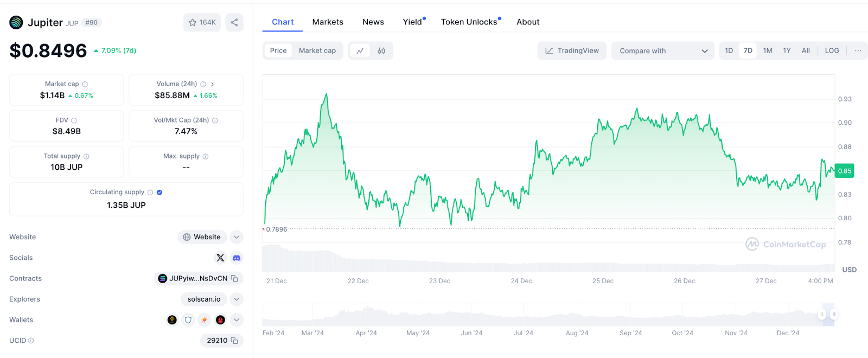This screenshot has height=358, width=868.
Task: Show Market cap info tooltip icon
Action: (x=85, y=84)
